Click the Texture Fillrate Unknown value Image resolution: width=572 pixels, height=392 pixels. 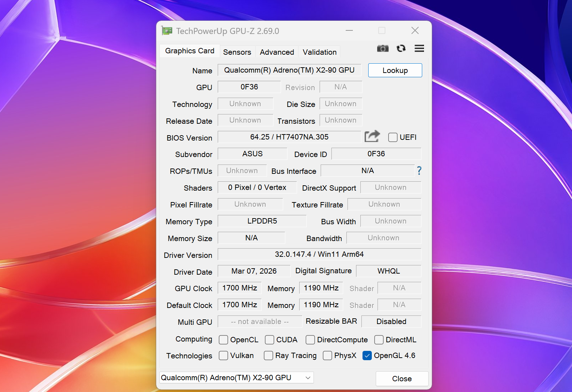point(384,204)
